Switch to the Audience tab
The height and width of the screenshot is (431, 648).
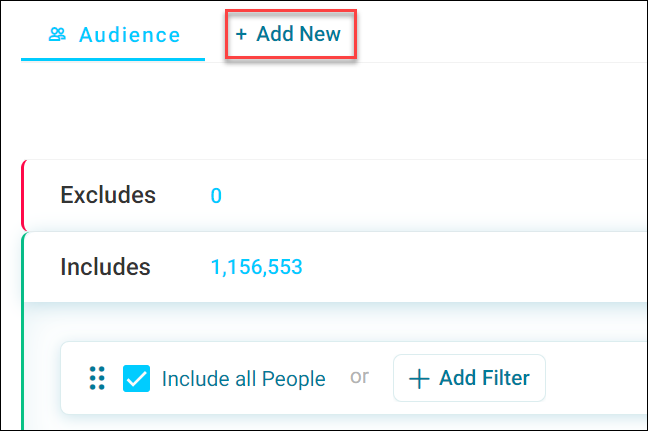tap(113, 35)
